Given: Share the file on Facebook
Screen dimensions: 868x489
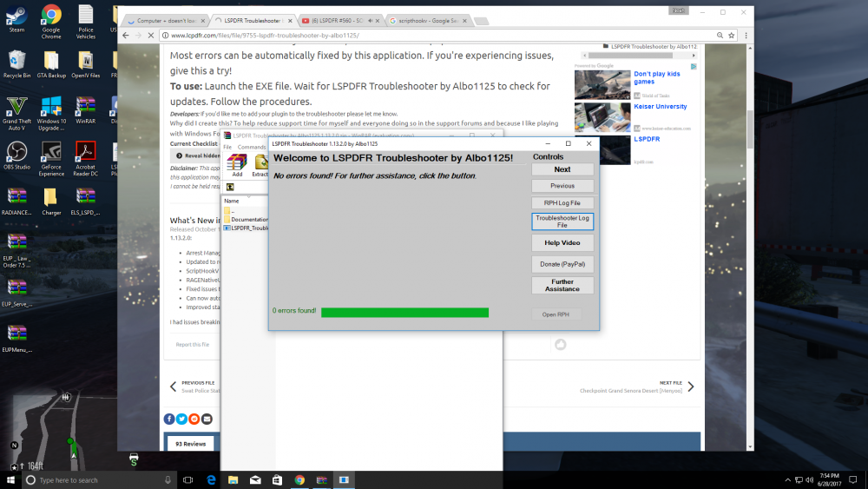Looking at the screenshot, I should pyautogui.click(x=169, y=420).
